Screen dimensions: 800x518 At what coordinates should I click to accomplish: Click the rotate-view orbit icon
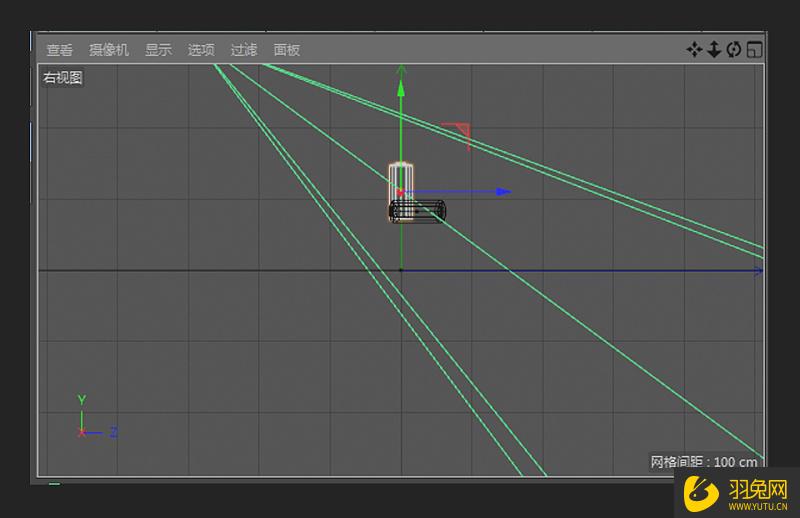[x=734, y=50]
